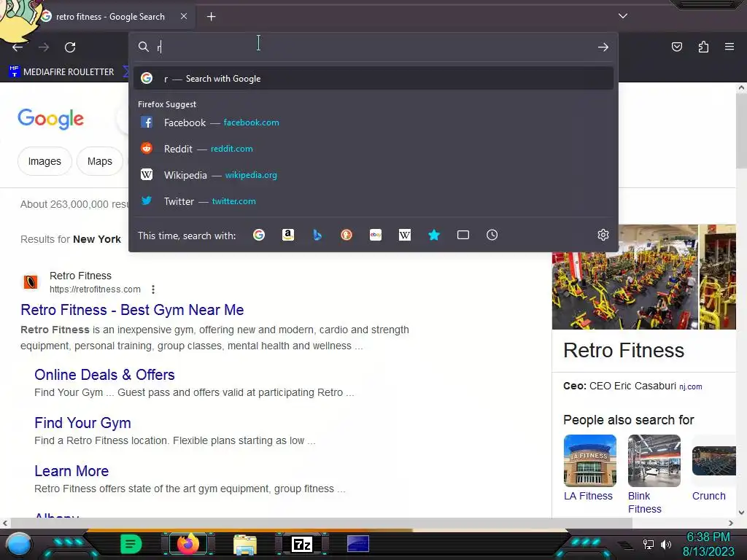This screenshot has height=560, width=747.
Task: Open File Explorer from the taskbar
Action: coord(245,544)
